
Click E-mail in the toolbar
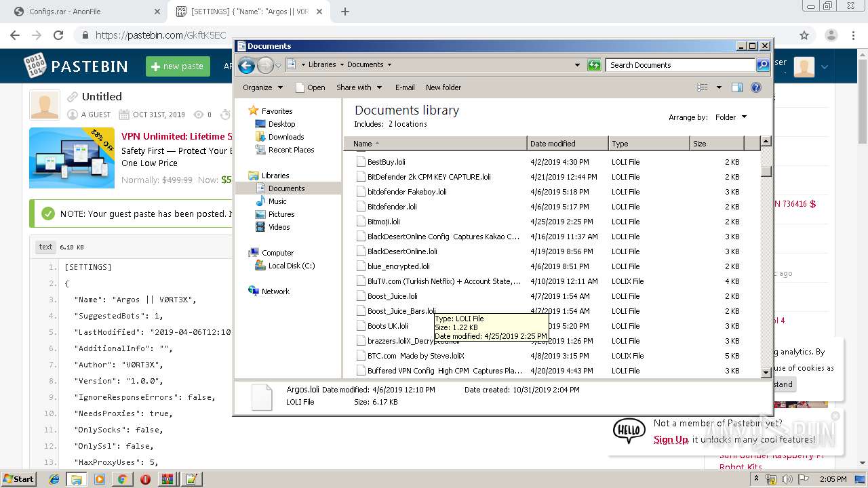point(405,87)
